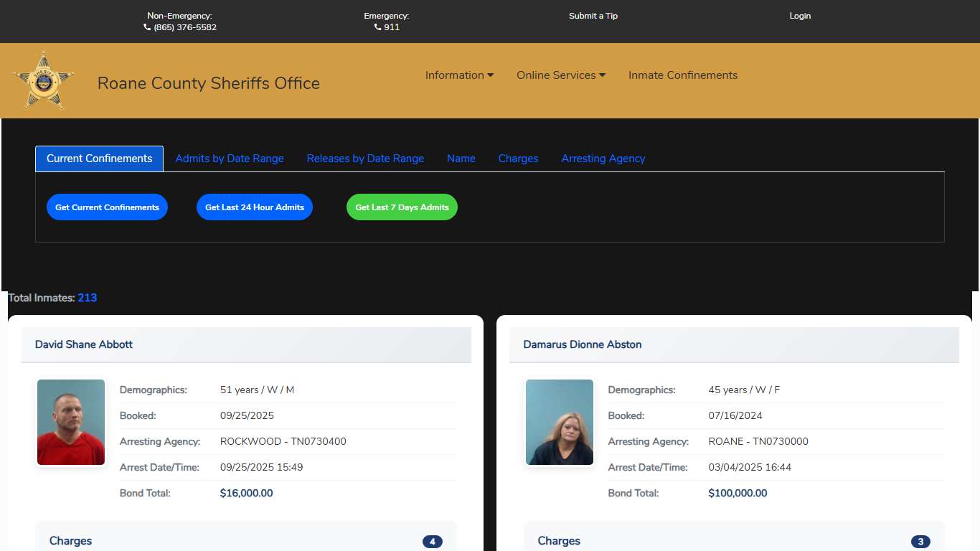This screenshot has height=551, width=980.
Task: Click the Roane County Sheriffs Office title
Action: [208, 83]
